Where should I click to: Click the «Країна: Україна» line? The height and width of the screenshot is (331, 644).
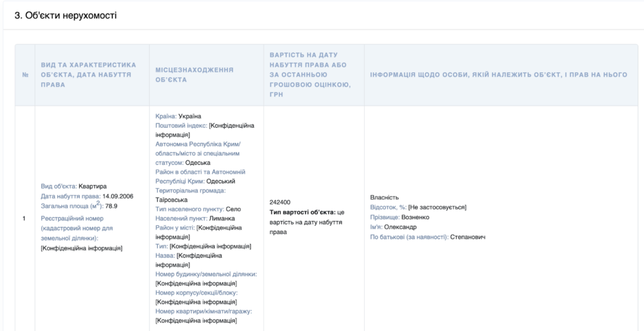point(178,116)
